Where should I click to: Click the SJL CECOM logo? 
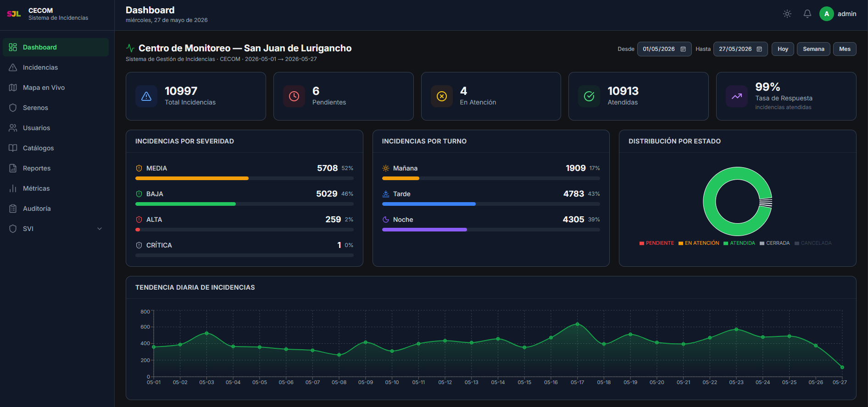pyautogui.click(x=14, y=14)
